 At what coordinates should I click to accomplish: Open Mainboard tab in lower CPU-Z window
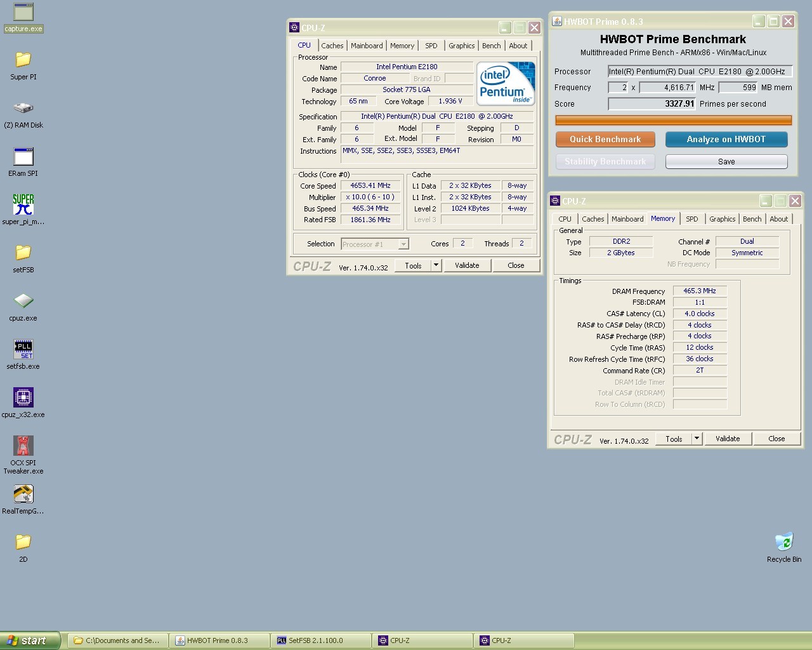627,219
